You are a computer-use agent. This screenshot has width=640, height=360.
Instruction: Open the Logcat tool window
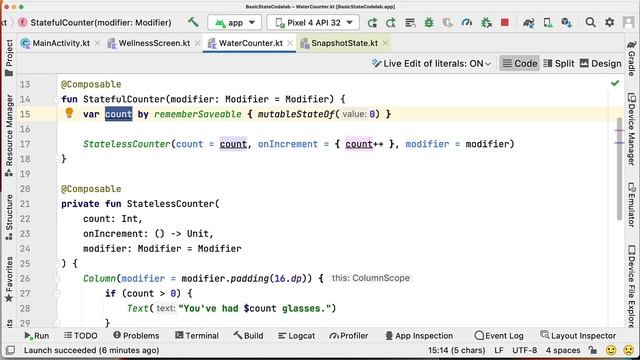(x=296, y=336)
